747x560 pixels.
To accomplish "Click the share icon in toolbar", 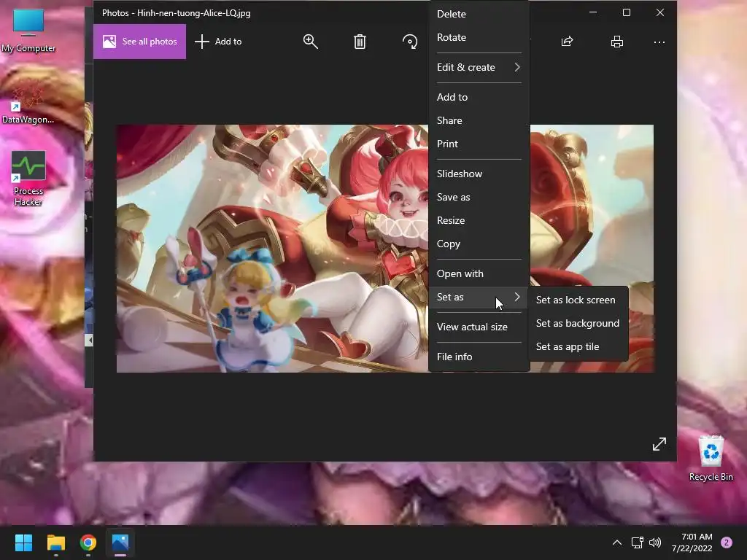I will (x=567, y=42).
